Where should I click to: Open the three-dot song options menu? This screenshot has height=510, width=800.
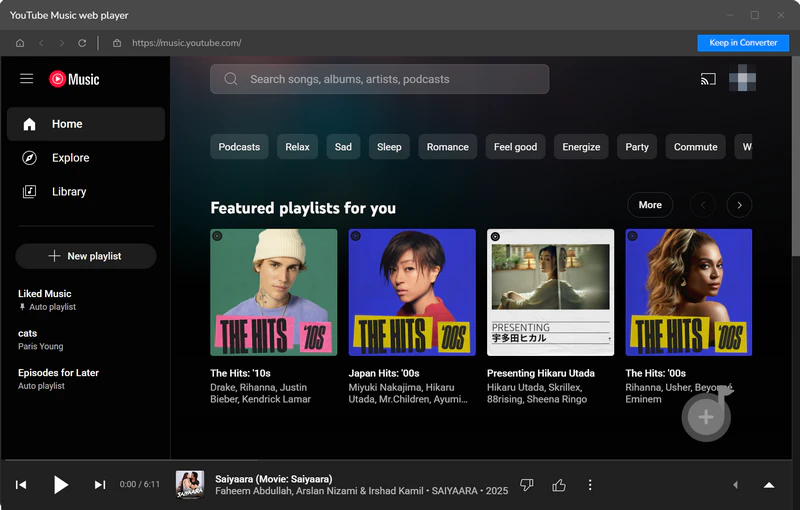pos(590,485)
